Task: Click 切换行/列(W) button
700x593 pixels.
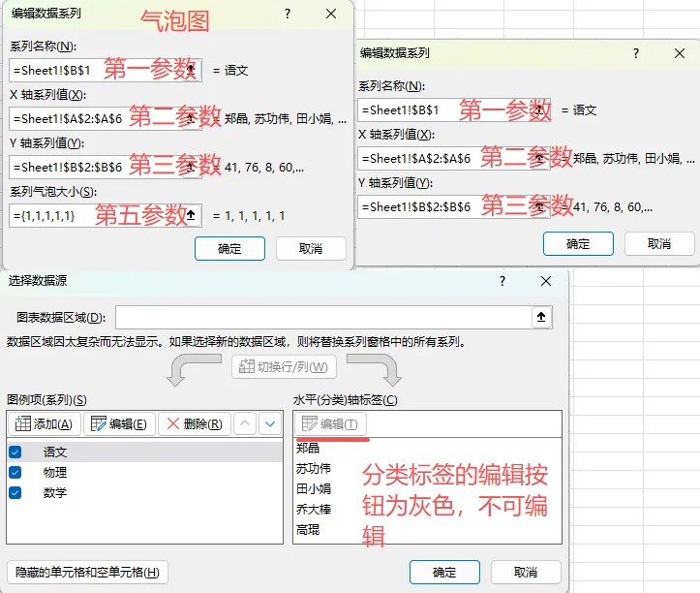Action: click(284, 367)
